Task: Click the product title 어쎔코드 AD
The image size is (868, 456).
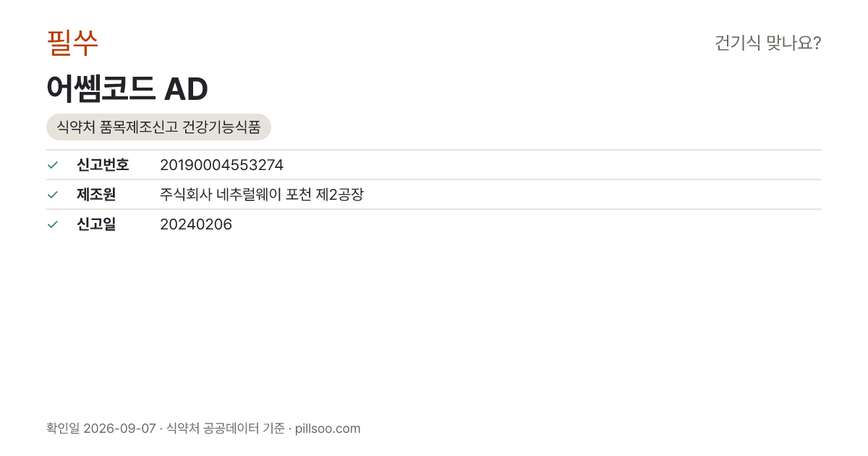Action: point(127,88)
